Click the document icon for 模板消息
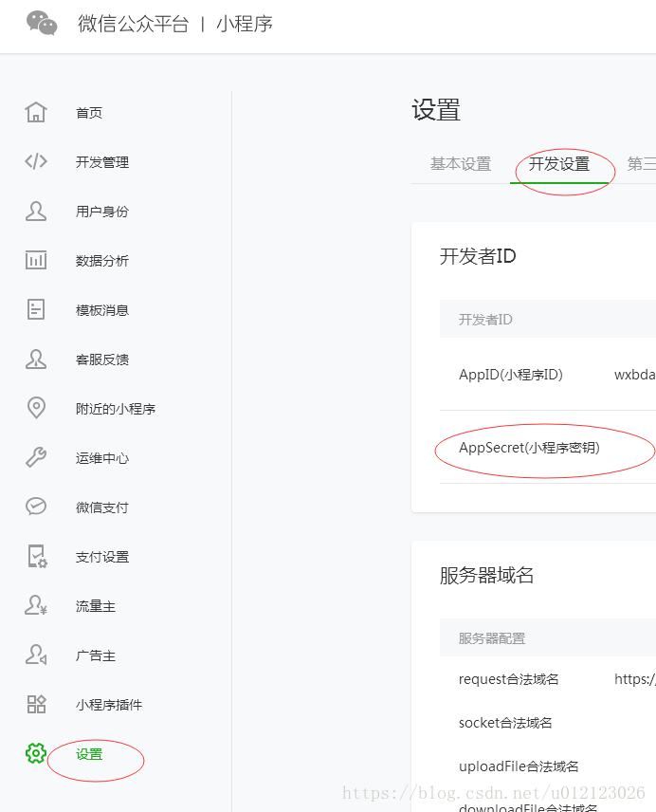The width and height of the screenshot is (656, 812). pos(36,309)
